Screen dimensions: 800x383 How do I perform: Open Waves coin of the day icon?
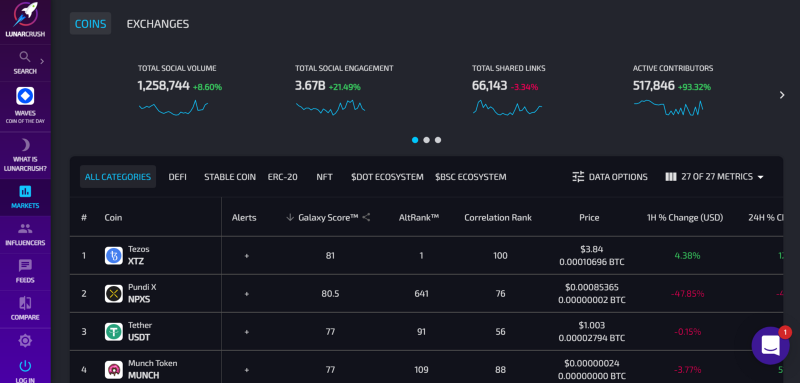tap(25, 96)
